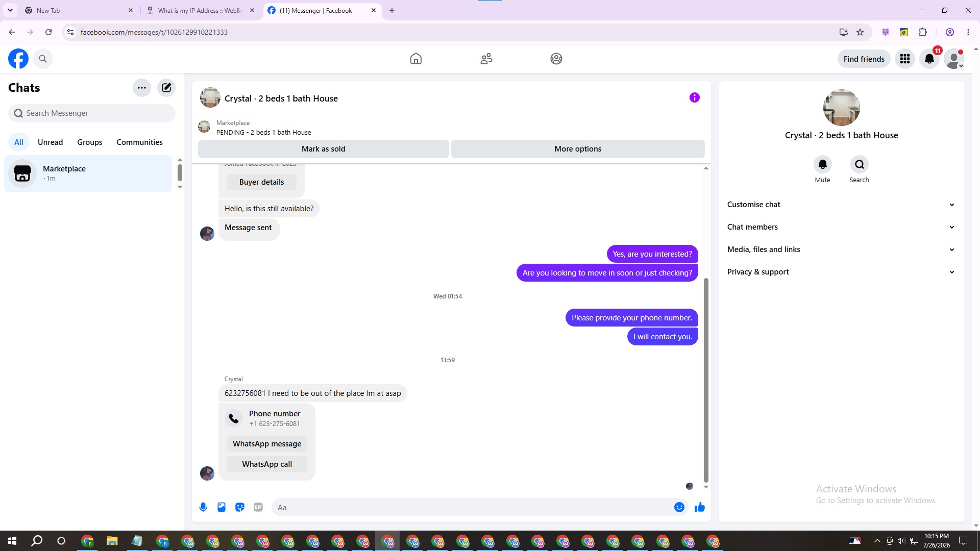Viewport: 980px width, 551px height.
Task: Open the account profile avatar menu
Action: click(x=954, y=59)
